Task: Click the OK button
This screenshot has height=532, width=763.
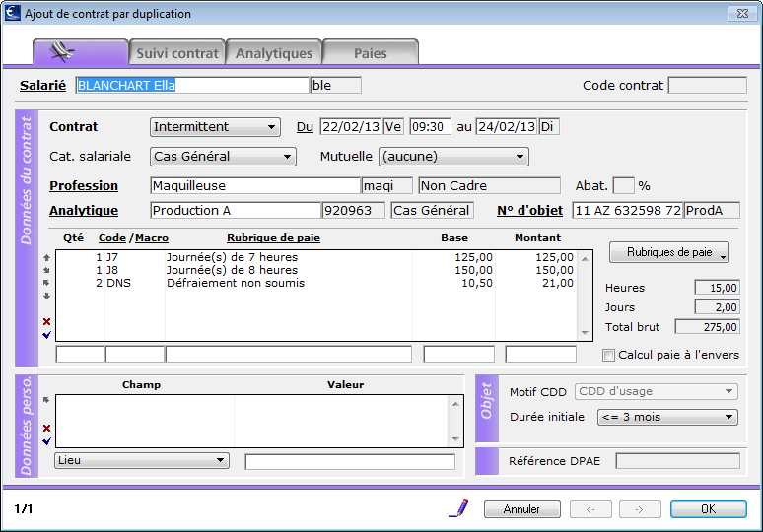Action: pyautogui.click(x=708, y=509)
